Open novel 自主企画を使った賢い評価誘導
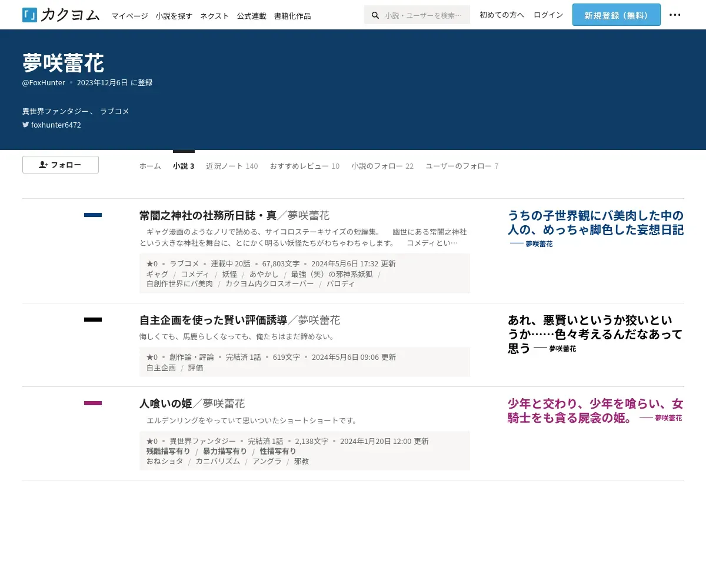 [x=213, y=320]
